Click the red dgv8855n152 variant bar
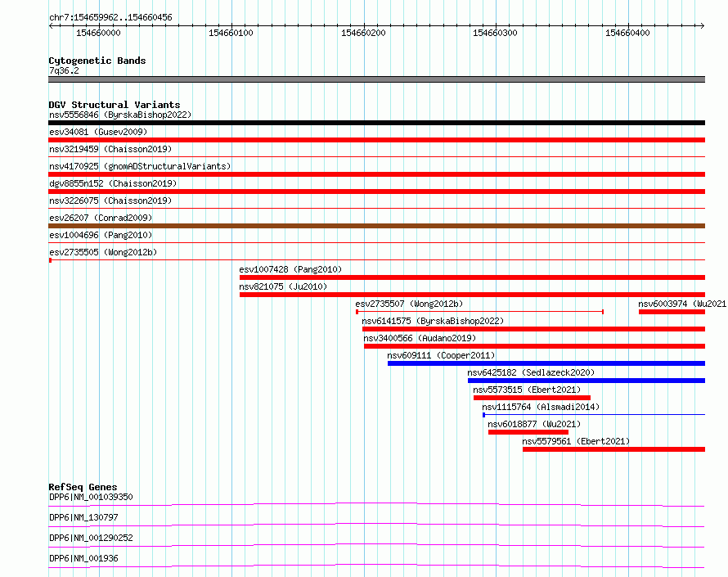 pyautogui.click(x=376, y=192)
